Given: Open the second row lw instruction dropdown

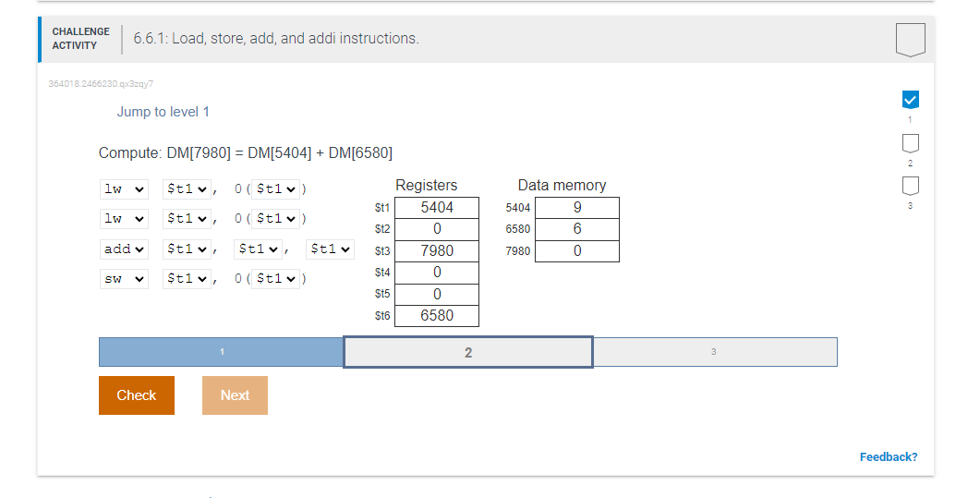Looking at the screenshot, I should 124,219.
